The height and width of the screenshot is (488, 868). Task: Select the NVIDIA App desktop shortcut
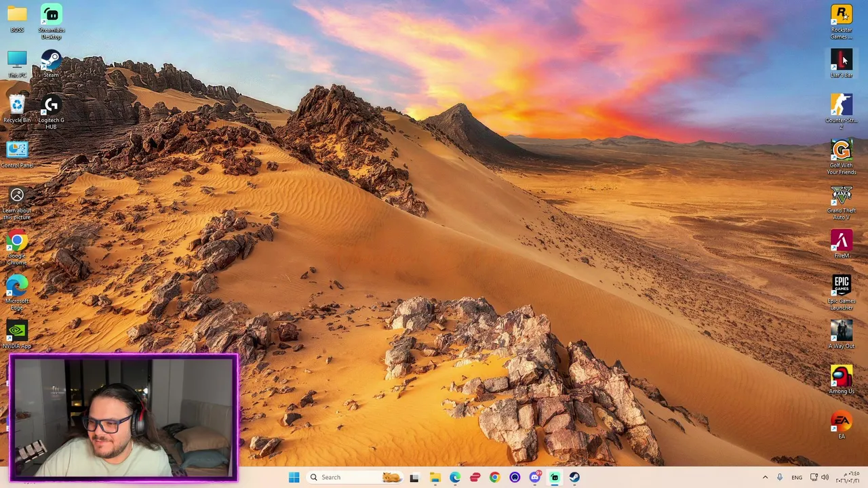coord(17,335)
